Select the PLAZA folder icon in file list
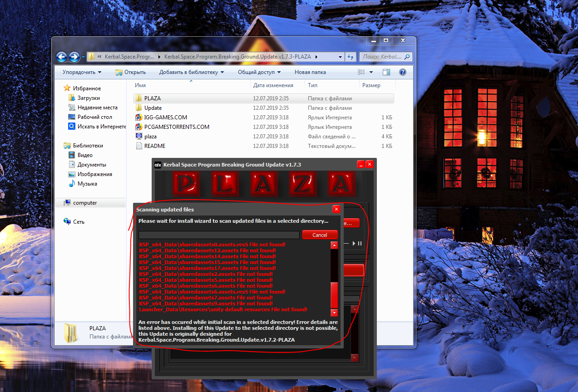This screenshot has width=578, height=392. [139, 98]
